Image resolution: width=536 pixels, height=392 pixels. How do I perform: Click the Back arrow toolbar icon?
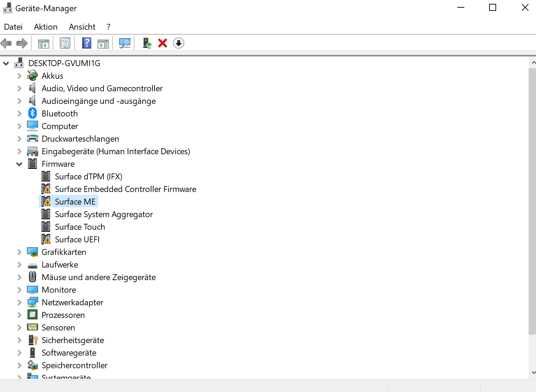point(6,43)
